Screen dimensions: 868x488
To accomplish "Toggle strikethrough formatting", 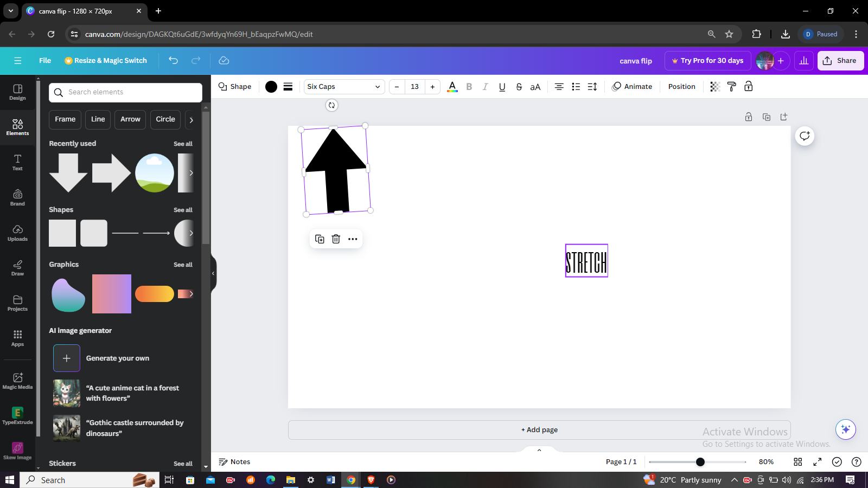I will (x=519, y=87).
